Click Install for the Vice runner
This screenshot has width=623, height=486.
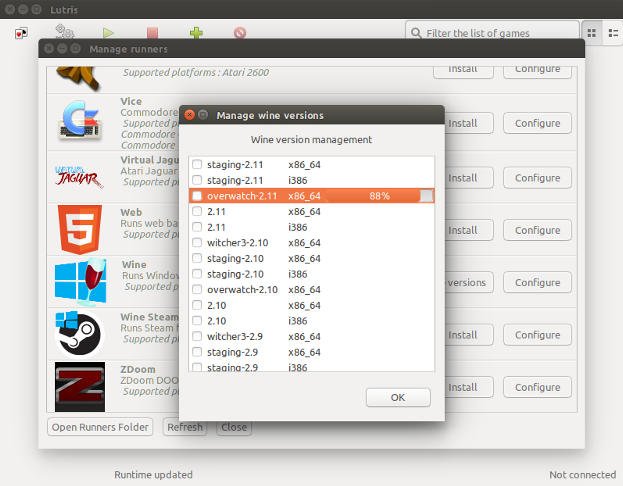tap(469, 123)
